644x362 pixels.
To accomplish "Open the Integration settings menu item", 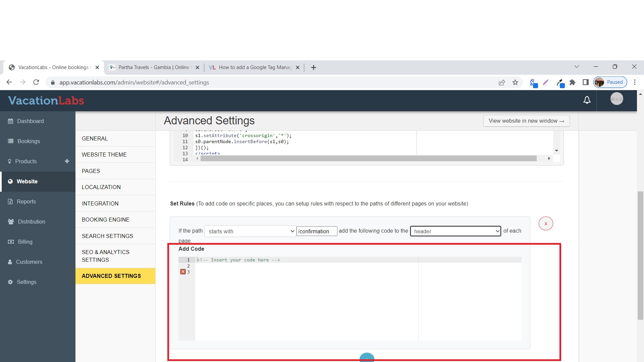I will pyautogui.click(x=100, y=203).
